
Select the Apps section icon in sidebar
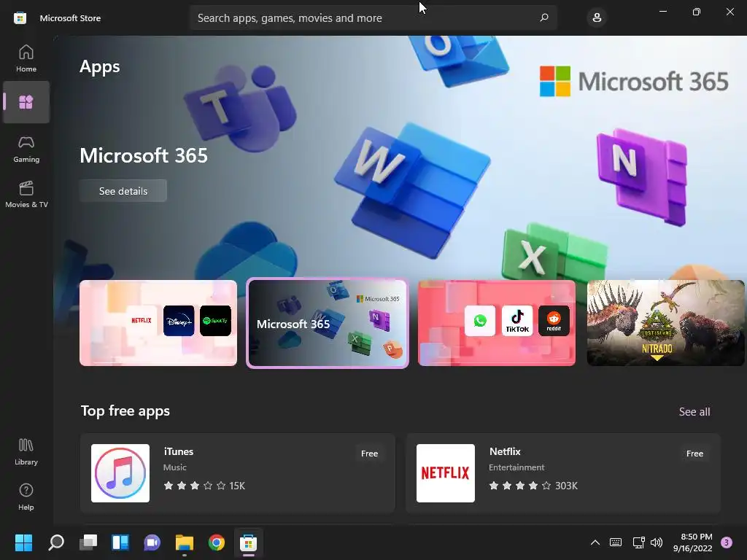click(26, 102)
